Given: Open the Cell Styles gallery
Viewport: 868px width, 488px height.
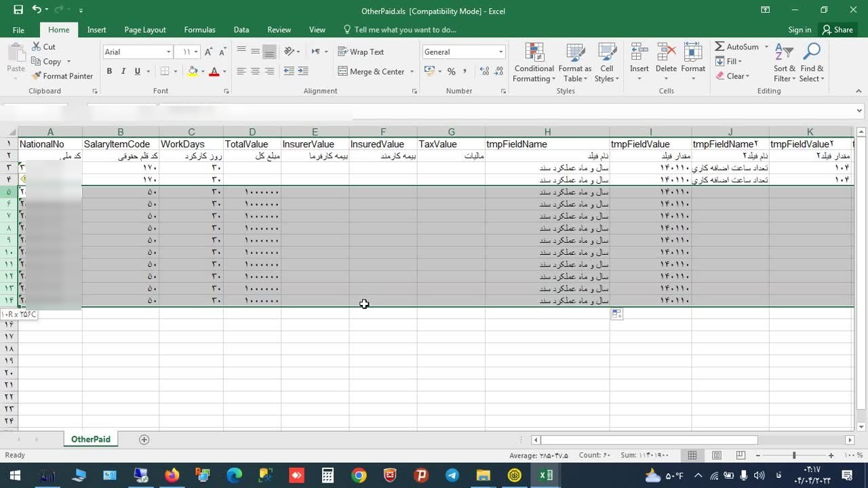Looking at the screenshot, I should pyautogui.click(x=607, y=63).
